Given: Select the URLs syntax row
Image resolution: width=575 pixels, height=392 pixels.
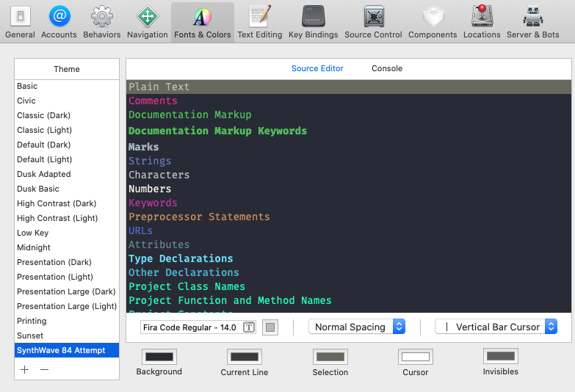Looking at the screenshot, I should coord(349,231).
